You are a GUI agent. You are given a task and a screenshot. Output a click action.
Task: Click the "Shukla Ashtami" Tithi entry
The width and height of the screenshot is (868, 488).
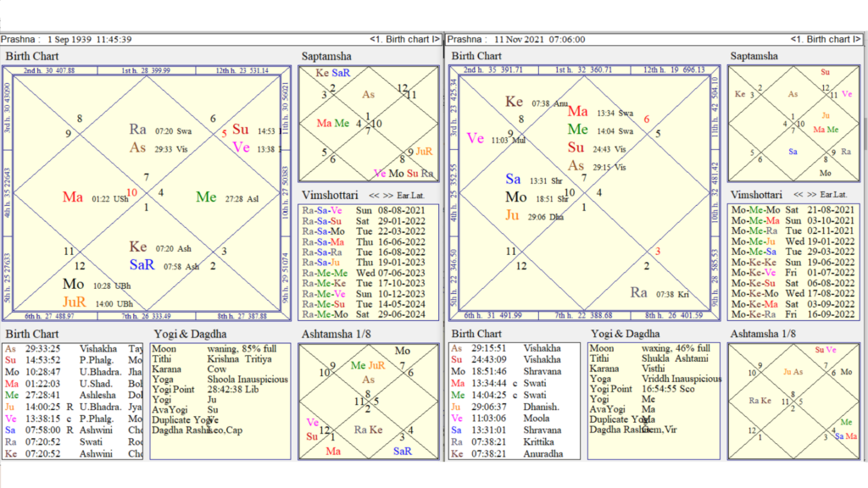click(x=675, y=358)
